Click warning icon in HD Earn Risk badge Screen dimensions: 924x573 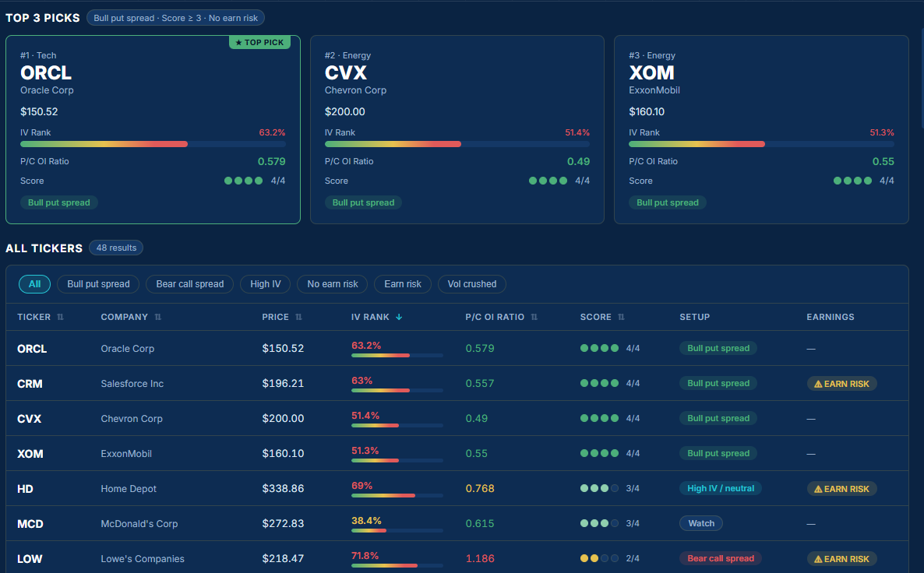(818, 489)
